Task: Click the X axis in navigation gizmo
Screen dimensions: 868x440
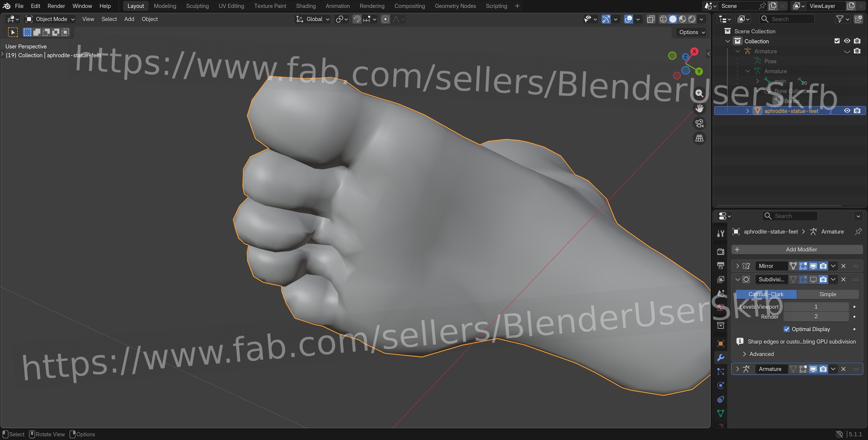Action: pyautogui.click(x=694, y=51)
